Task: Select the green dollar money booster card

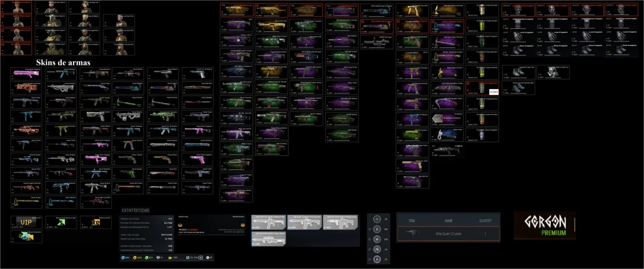Action: tap(61, 222)
